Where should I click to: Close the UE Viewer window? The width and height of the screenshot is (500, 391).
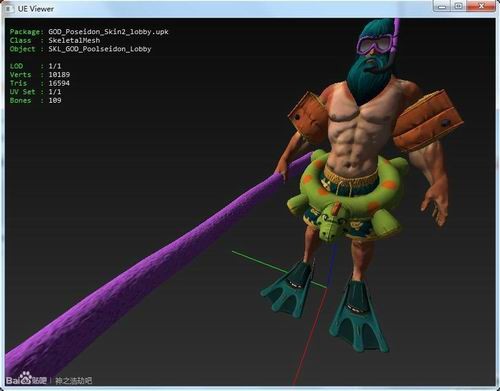(x=481, y=6)
